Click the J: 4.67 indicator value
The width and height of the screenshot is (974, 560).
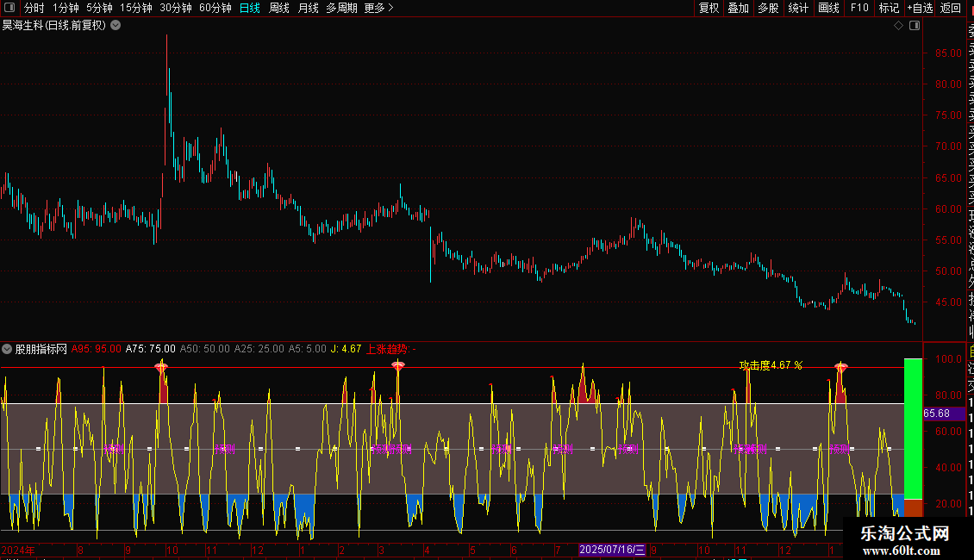pos(346,349)
